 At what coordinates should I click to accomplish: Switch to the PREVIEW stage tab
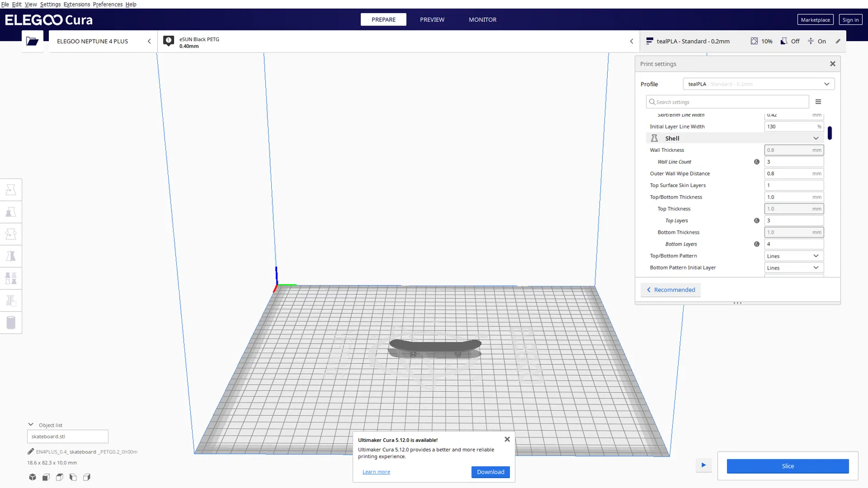(x=432, y=20)
